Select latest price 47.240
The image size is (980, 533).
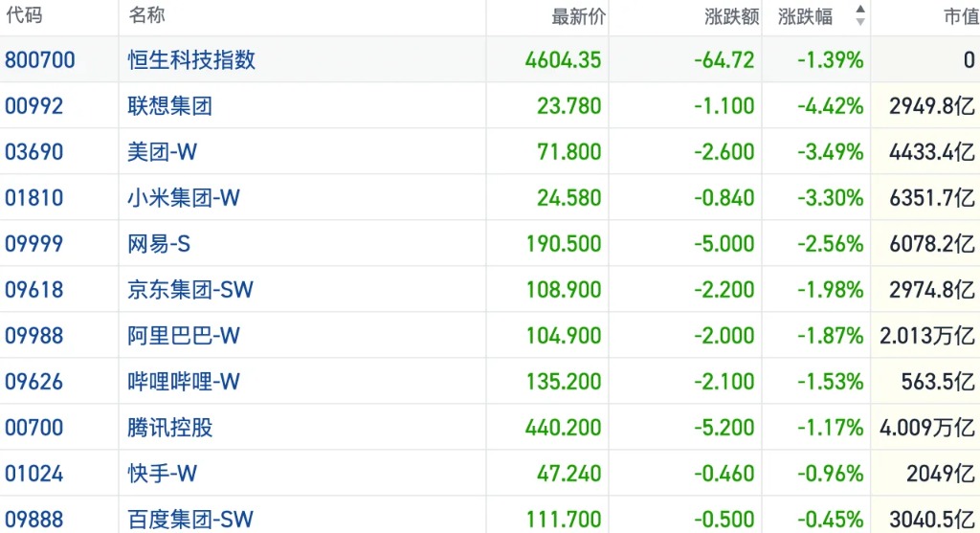[x=569, y=474]
